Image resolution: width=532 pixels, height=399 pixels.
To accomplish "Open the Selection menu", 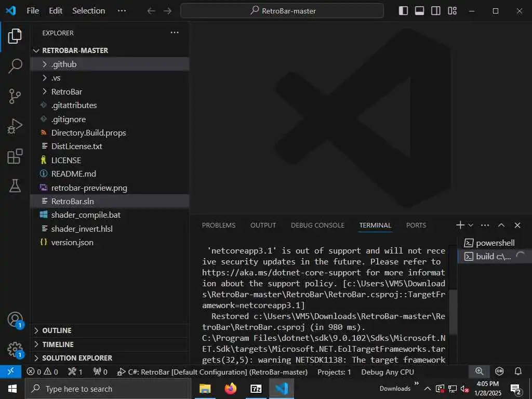I will click(x=88, y=11).
